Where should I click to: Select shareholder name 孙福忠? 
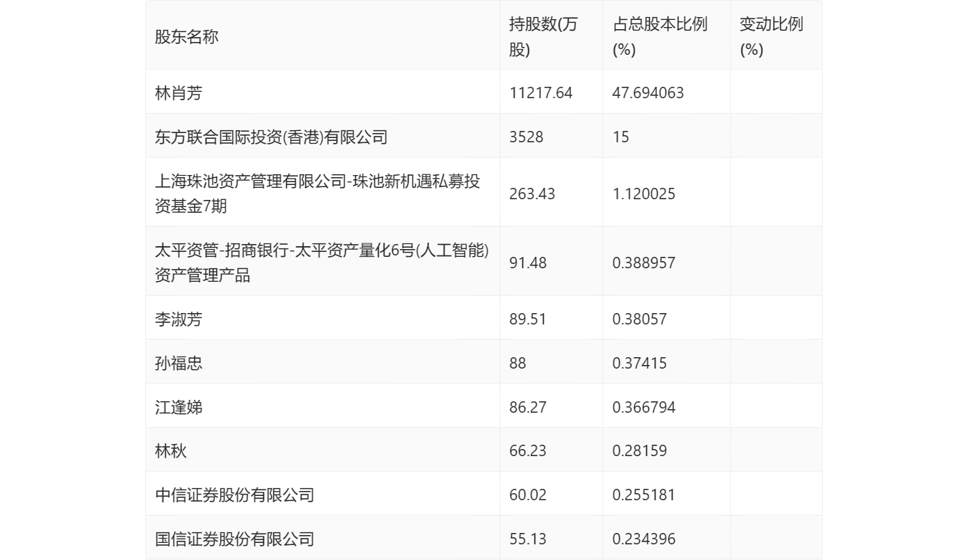(x=179, y=363)
